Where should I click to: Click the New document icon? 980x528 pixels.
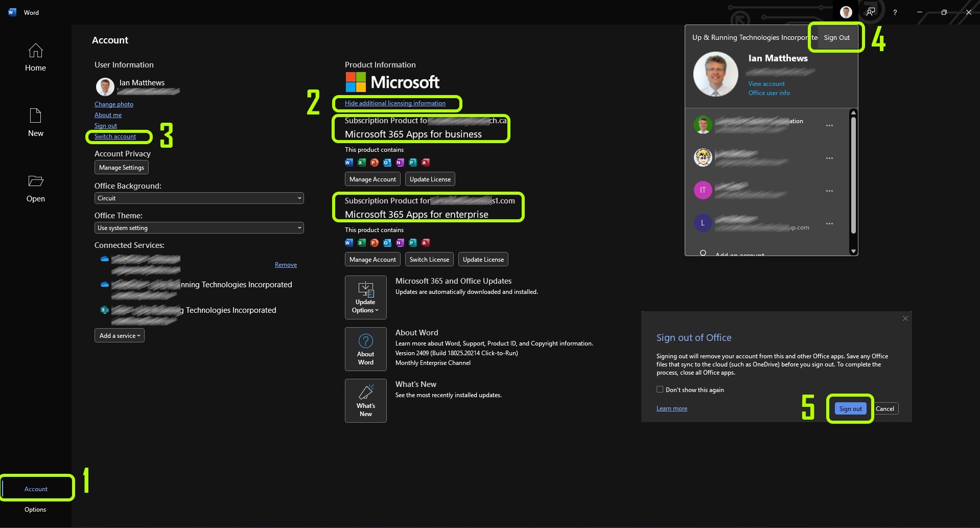[35, 116]
